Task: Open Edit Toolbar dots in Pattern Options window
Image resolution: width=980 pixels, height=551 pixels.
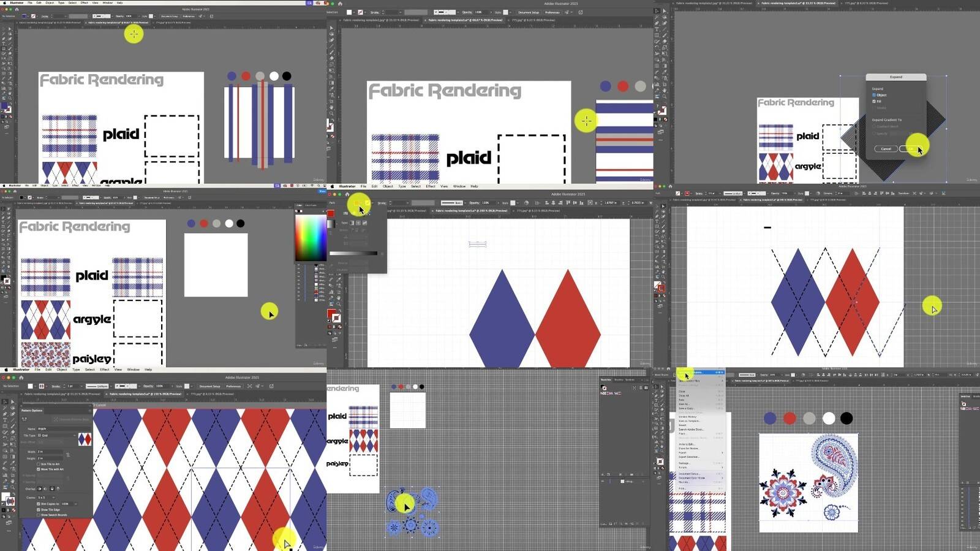Action: coord(9,531)
